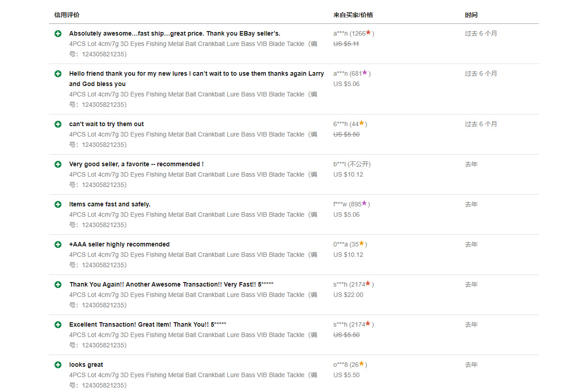The height and width of the screenshot is (392, 586).
Task: Click buyer name 6***h
Action: click(x=340, y=124)
